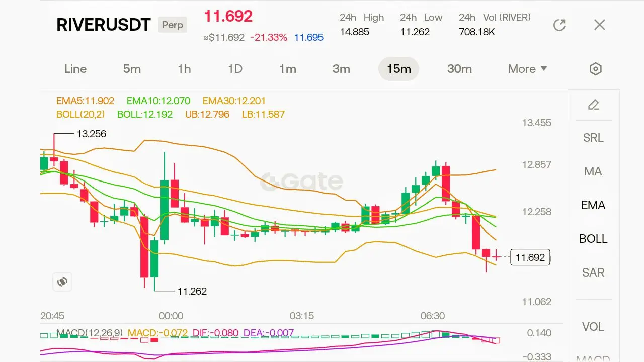Screen dimensions: 644x362
Task: Click the RIVERUSDT pair name
Action: (104, 25)
